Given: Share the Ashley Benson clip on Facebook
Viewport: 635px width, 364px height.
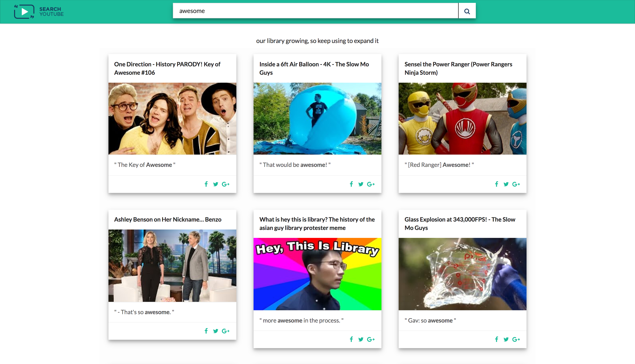Looking at the screenshot, I should [x=206, y=331].
